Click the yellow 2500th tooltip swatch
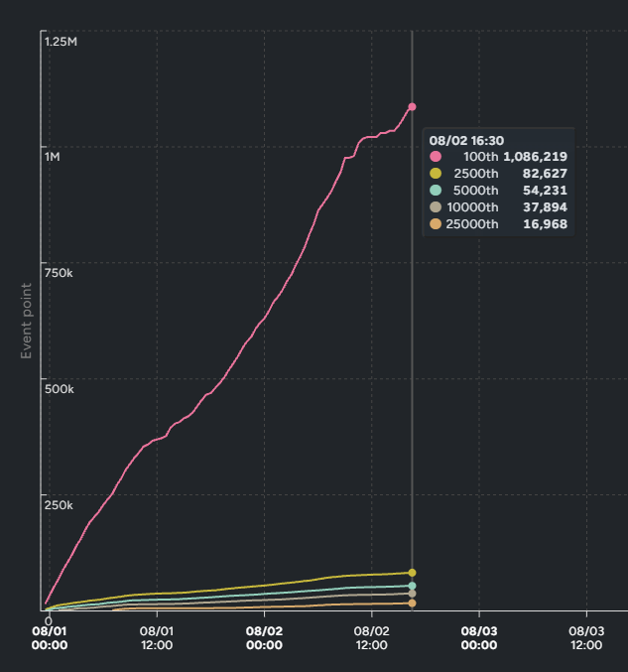The image size is (628, 672). click(436, 173)
